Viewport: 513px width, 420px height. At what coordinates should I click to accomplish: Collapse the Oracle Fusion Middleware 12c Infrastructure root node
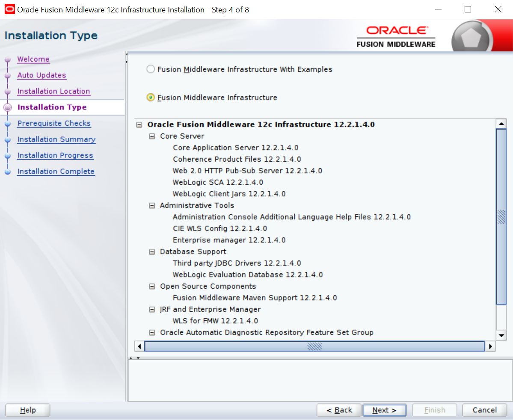coord(139,124)
